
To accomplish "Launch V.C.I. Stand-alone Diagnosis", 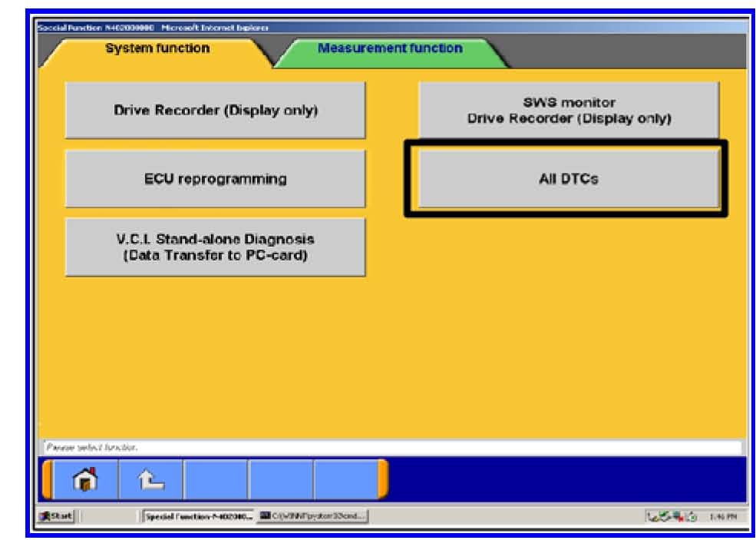I will (215, 247).
